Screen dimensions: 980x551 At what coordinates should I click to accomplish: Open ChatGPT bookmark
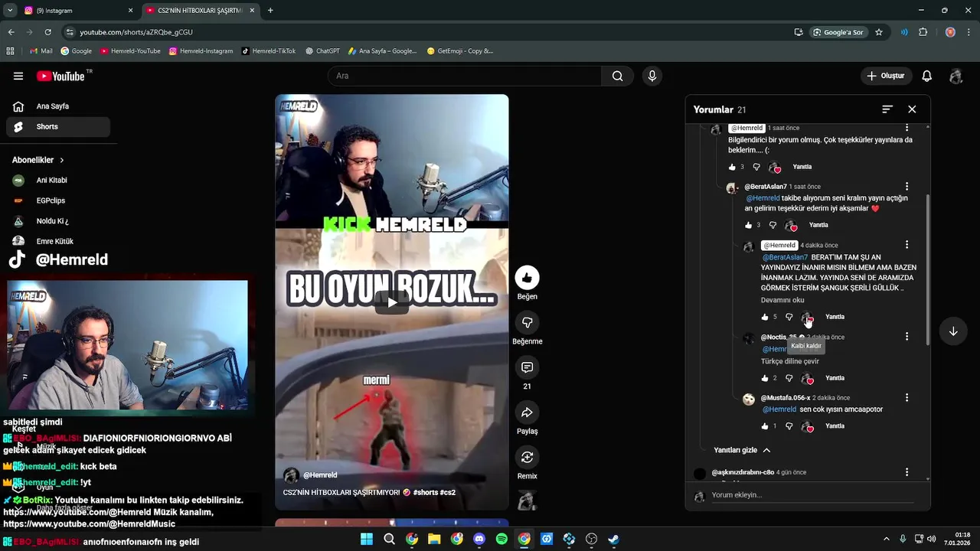click(x=322, y=51)
